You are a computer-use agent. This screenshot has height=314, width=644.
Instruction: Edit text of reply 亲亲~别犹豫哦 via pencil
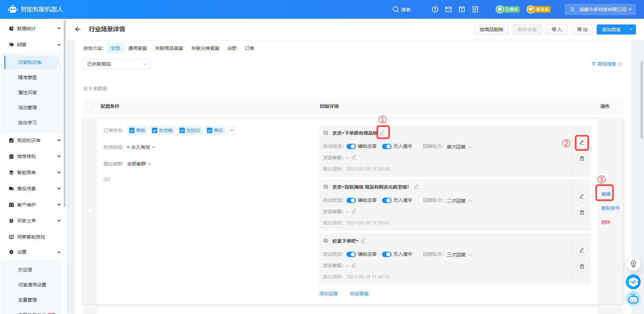416,187
